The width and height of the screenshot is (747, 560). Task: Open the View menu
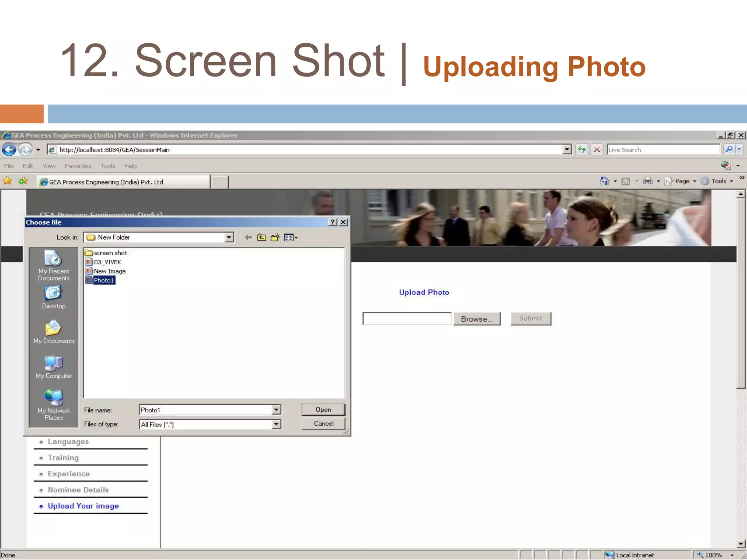click(49, 166)
